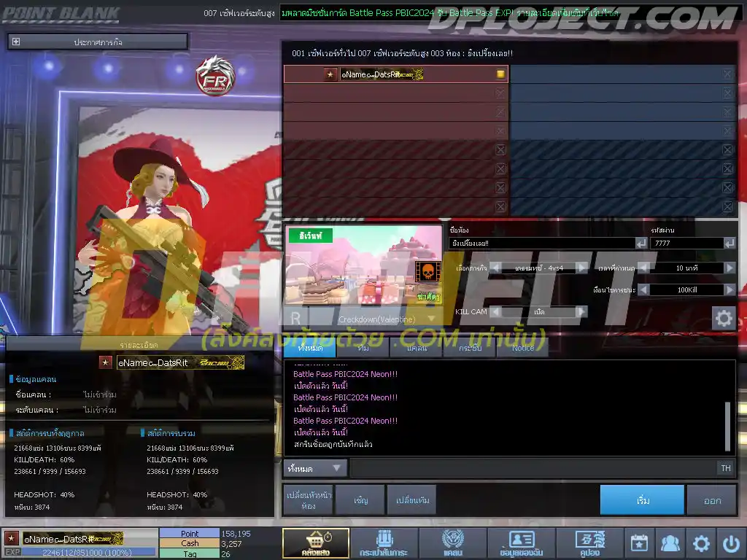Toggle the first blue team slot X
This screenshot has width=747, height=560.
click(727, 74)
